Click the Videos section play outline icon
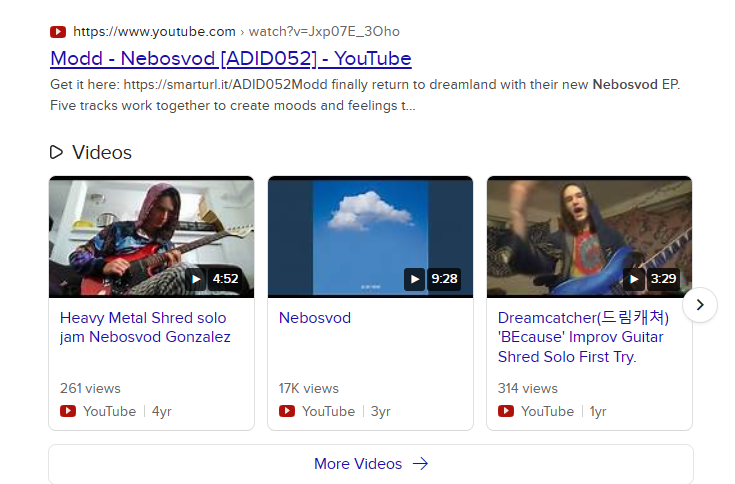 click(56, 152)
